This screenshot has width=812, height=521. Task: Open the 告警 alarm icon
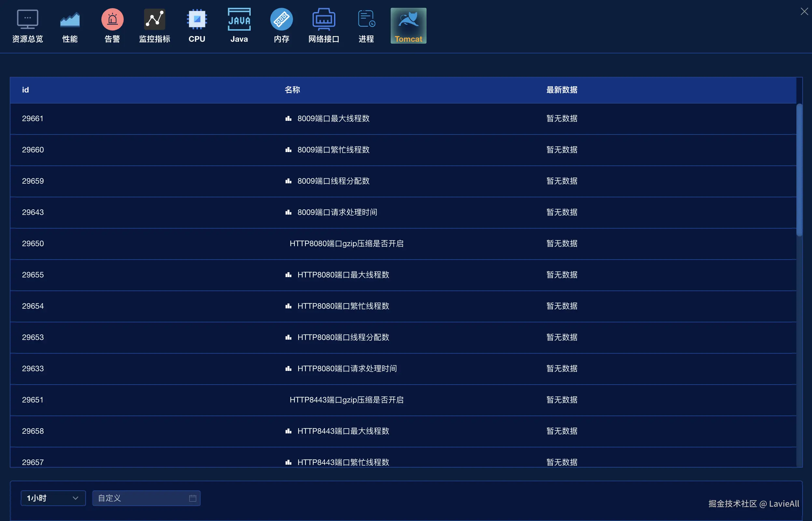[112, 20]
